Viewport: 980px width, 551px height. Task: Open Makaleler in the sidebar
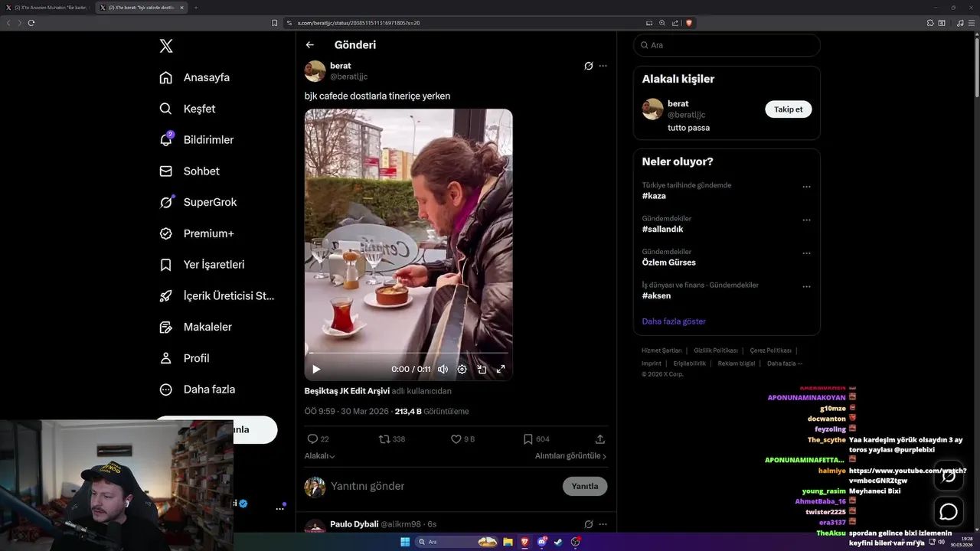tap(195, 327)
